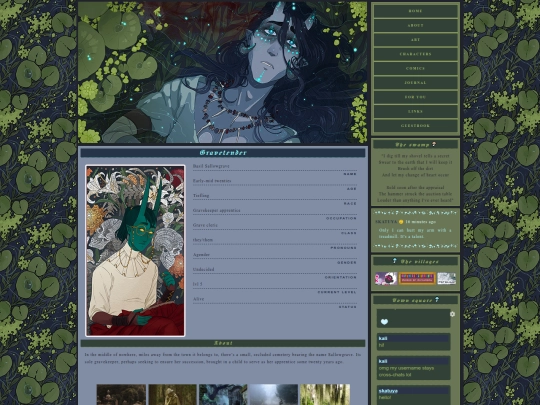Select the occupation Gravekeeper apprentice
The width and height of the screenshot is (540, 405).
tap(216, 210)
